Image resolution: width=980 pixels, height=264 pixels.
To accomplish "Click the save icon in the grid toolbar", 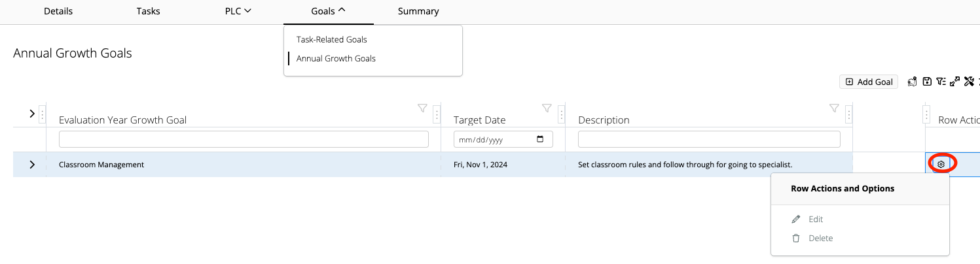I will (927, 82).
